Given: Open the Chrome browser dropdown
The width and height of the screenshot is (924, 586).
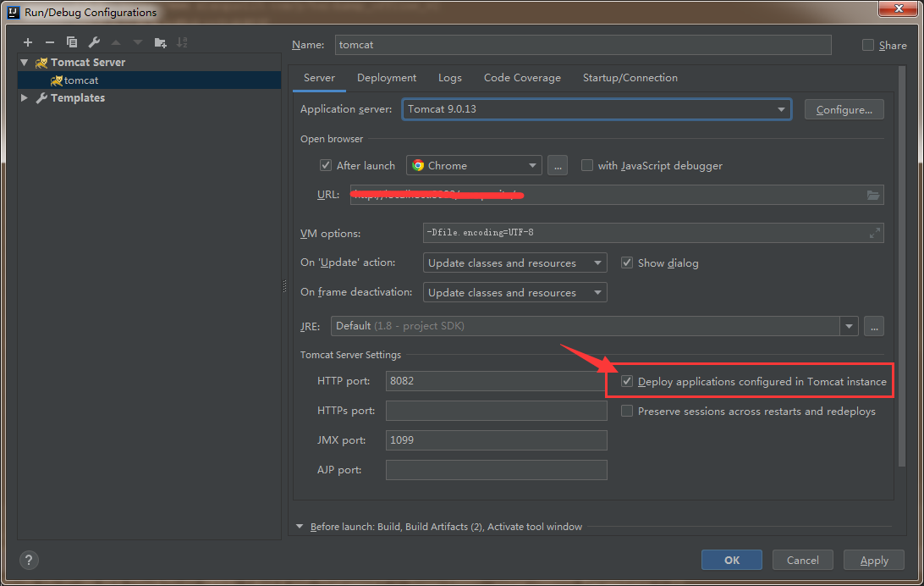Looking at the screenshot, I should tap(474, 166).
